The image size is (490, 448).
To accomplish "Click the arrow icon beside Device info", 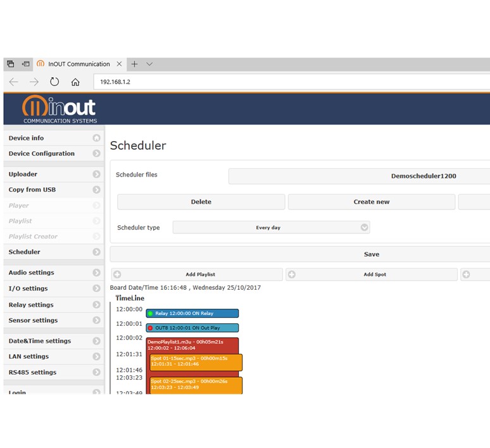I will [96, 138].
